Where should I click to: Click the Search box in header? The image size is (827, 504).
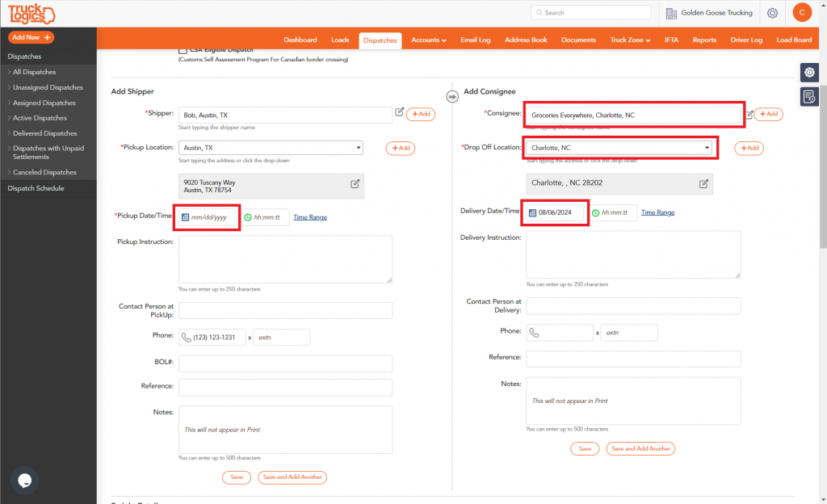[590, 13]
